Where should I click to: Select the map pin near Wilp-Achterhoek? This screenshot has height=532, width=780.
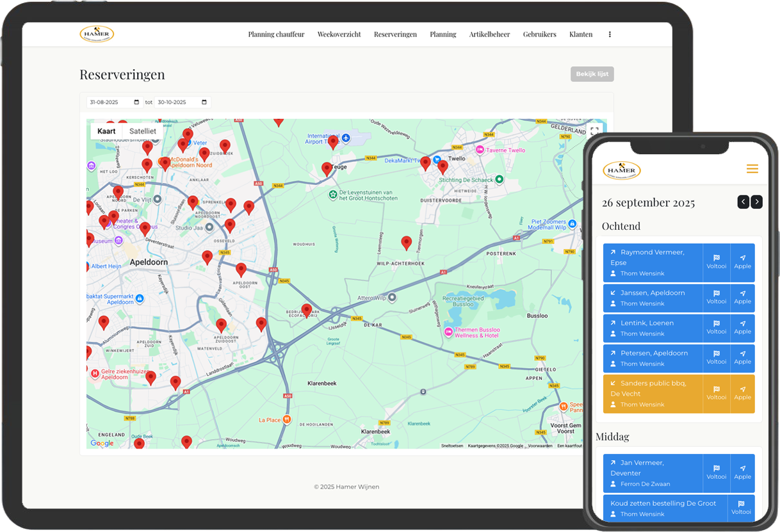[x=406, y=243]
